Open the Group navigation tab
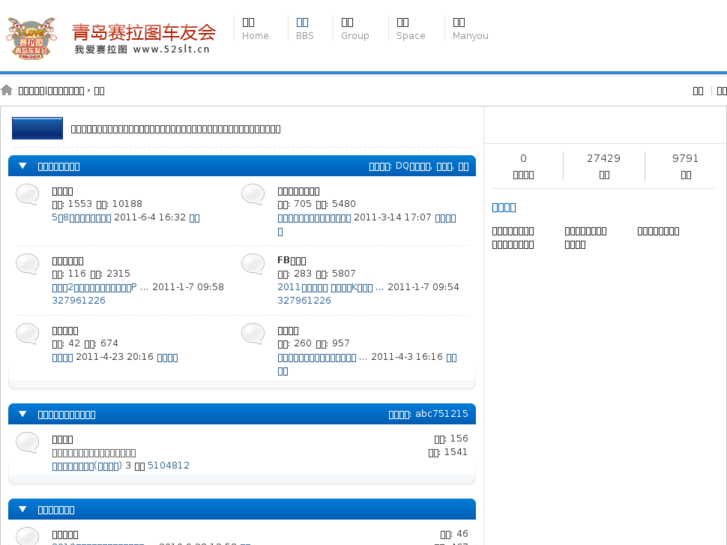727x545 pixels. [355, 29]
